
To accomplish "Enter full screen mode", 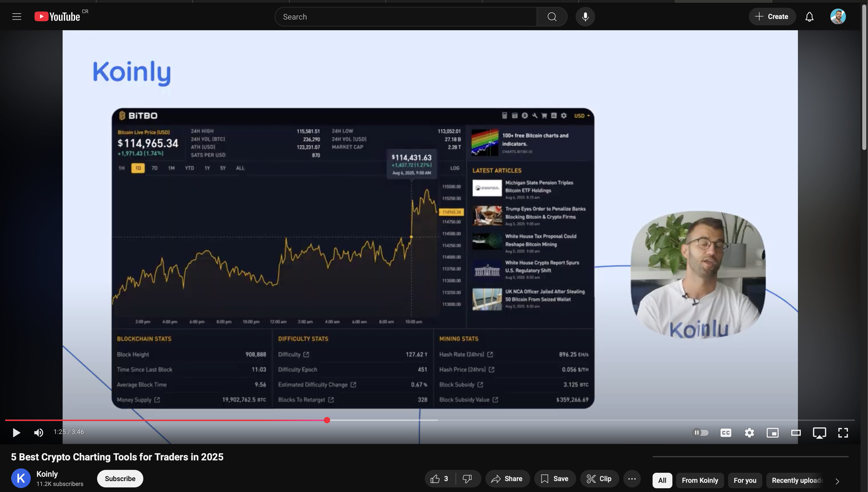I will [x=843, y=433].
